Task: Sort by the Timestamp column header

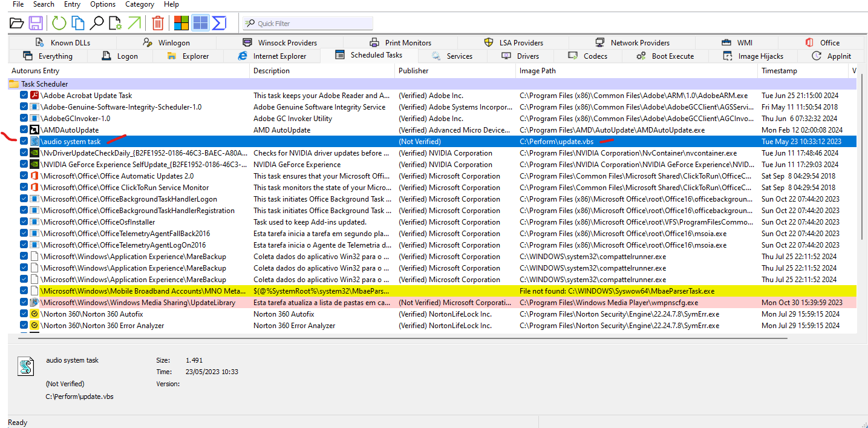Action: (803, 71)
